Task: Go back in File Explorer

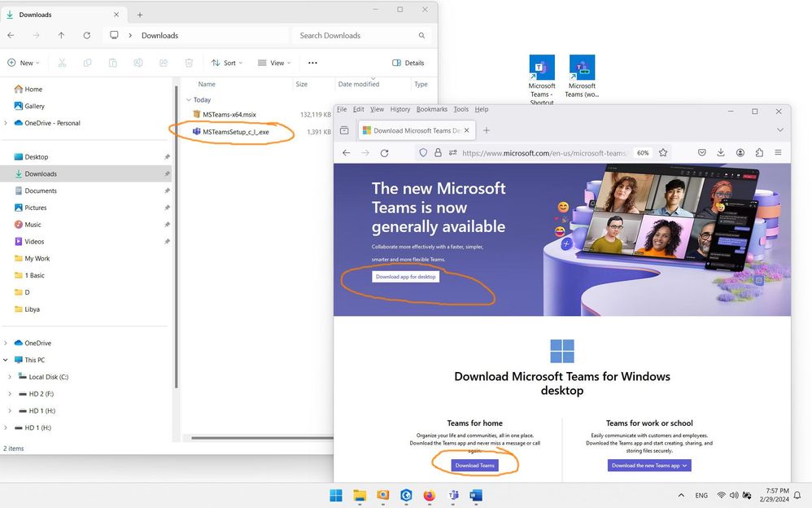Action: pos(11,35)
